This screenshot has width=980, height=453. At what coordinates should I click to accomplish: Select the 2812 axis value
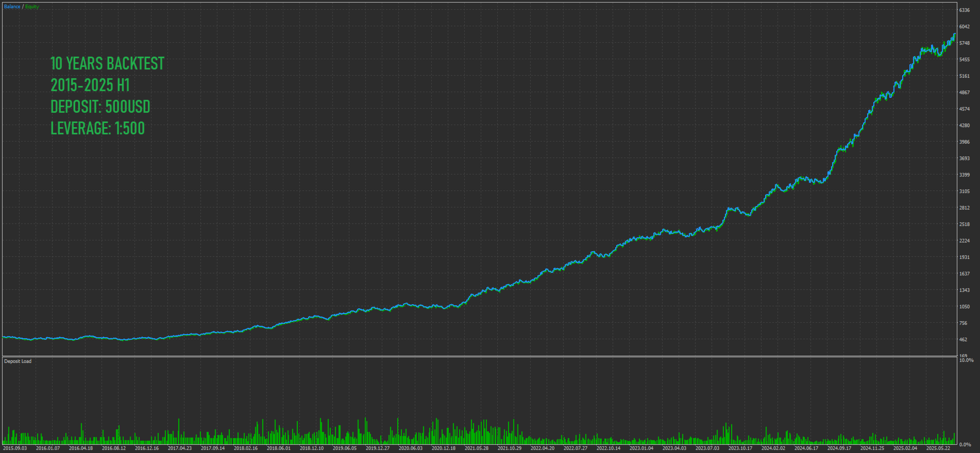tap(964, 208)
